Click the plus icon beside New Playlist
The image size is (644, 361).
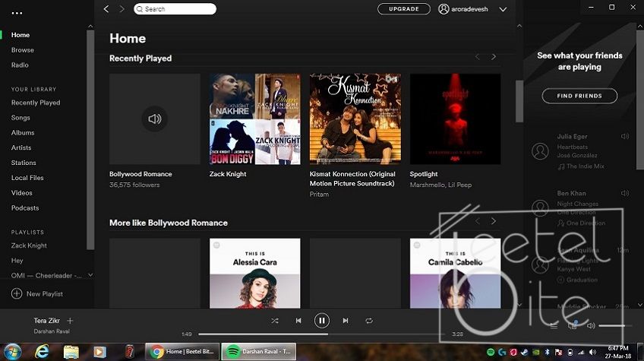click(17, 293)
